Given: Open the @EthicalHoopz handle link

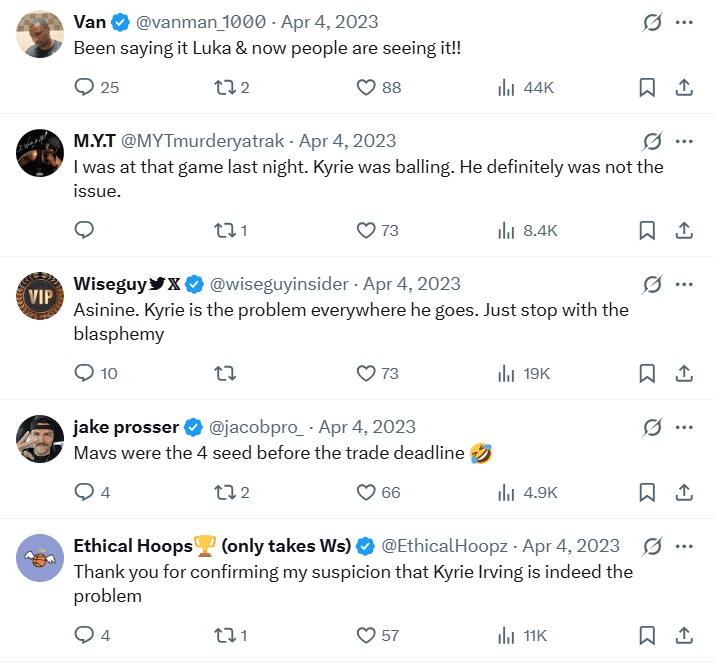Looking at the screenshot, I should tap(446, 546).
